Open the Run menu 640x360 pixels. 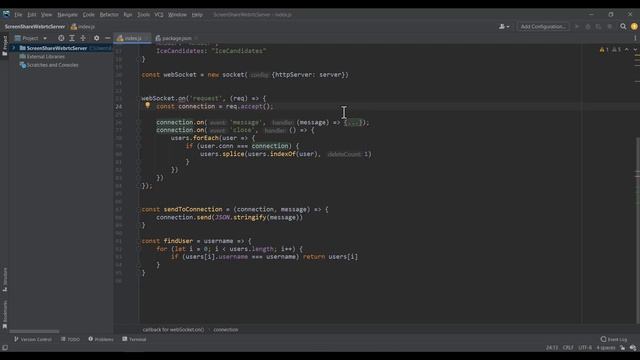click(128, 15)
